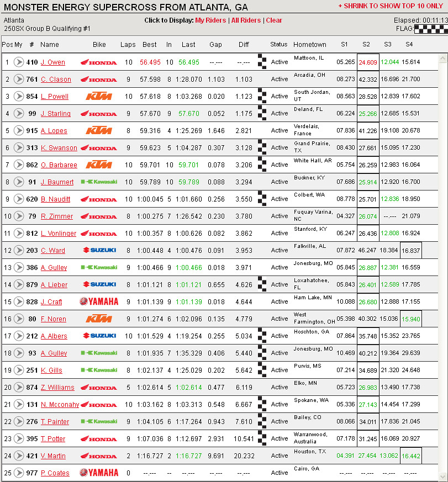This screenshot has width=448, height=482.
Task: Toggle arrow icon beside 251 K. Gills
Action: pos(19,370)
